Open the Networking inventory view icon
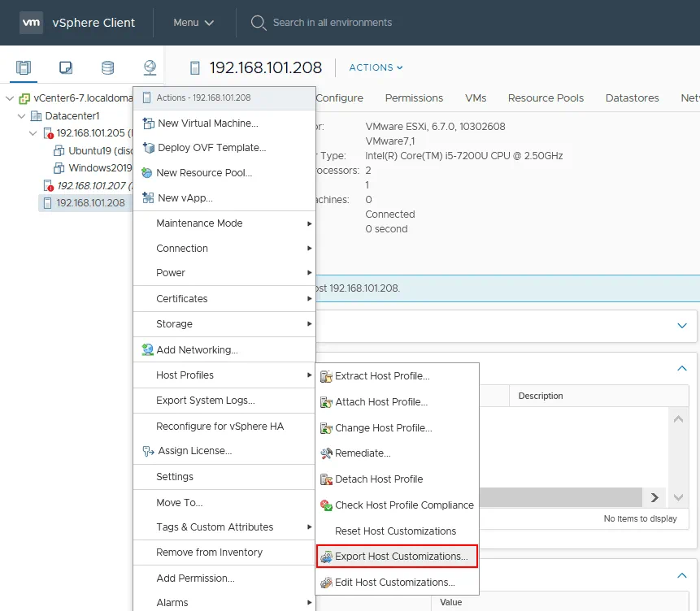 (x=150, y=67)
